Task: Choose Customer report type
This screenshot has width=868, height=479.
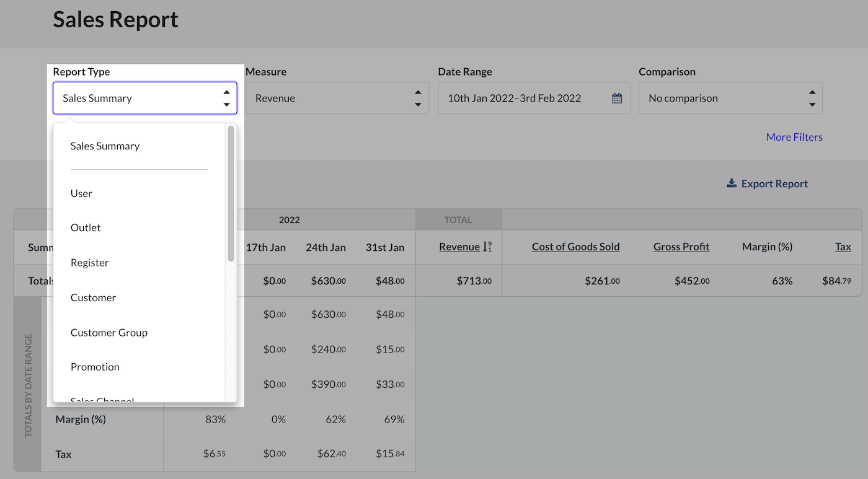Action: (x=93, y=297)
